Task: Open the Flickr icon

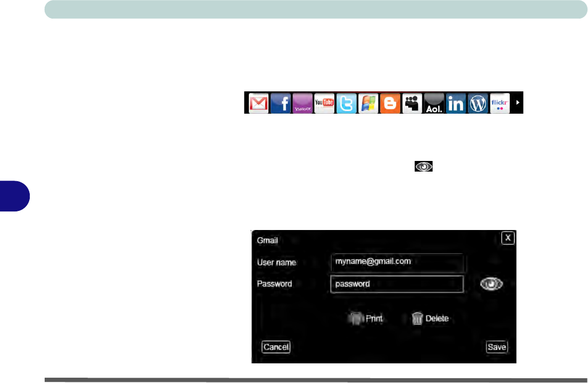Action: click(500, 103)
